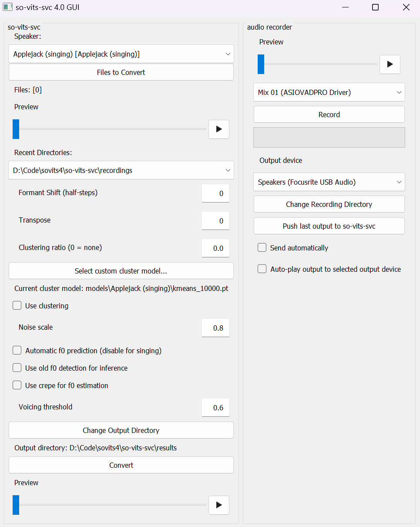The width and height of the screenshot is (420, 527).
Task: Click Change Recording Directory button
Action: (x=329, y=204)
